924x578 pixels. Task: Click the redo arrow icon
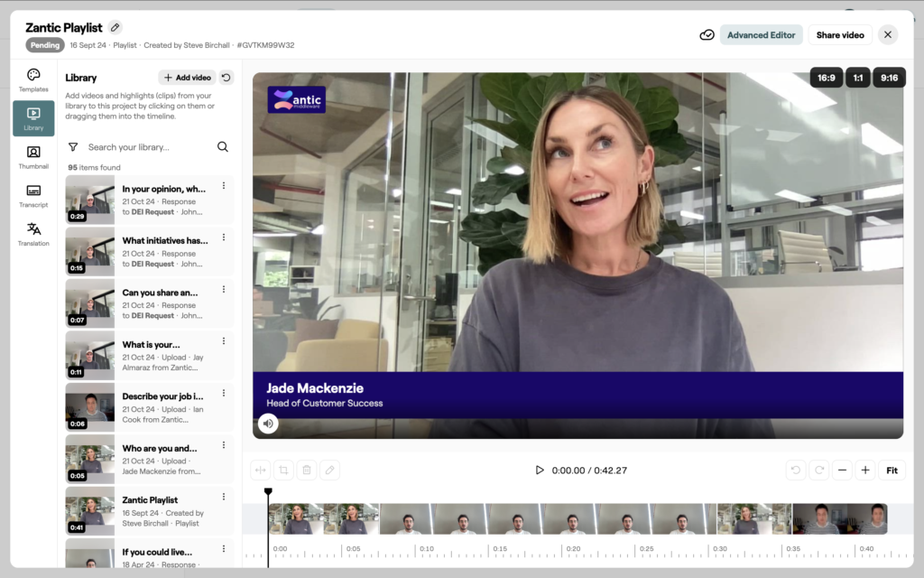(x=819, y=470)
